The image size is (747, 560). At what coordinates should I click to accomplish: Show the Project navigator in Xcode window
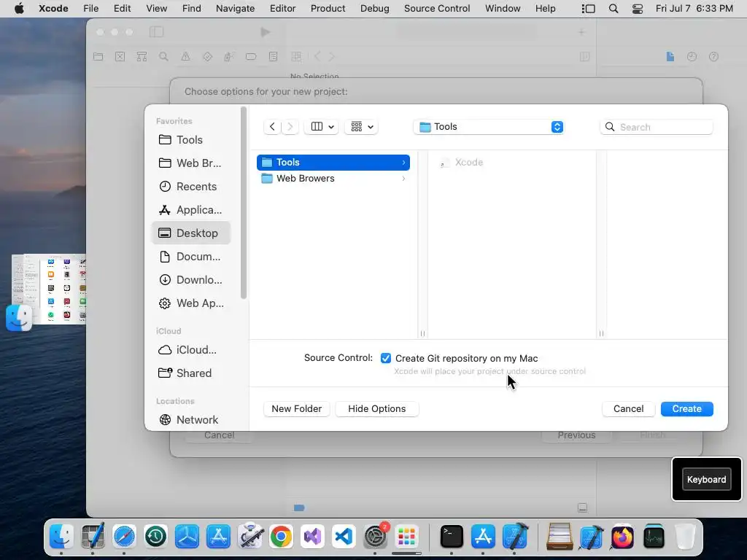pos(98,57)
